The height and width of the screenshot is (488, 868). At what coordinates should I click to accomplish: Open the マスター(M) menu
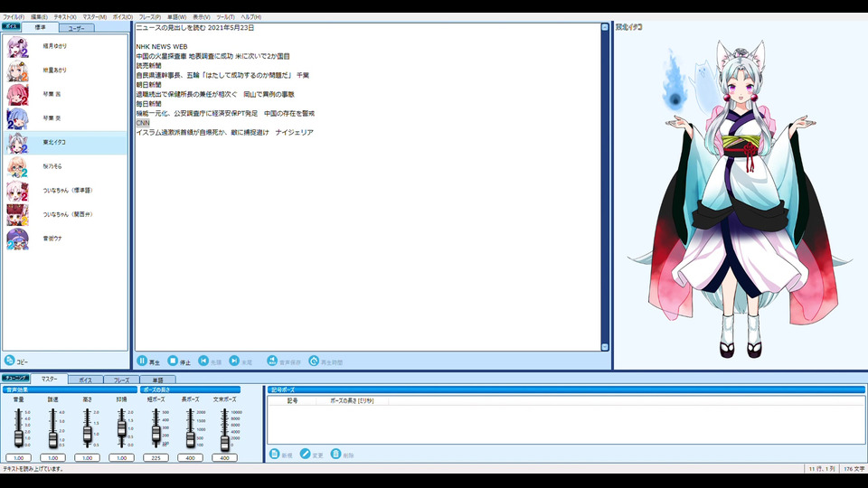[95, 17]
